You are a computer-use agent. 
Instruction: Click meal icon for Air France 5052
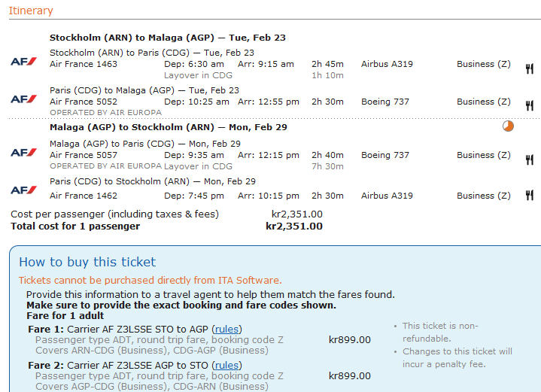pos(529,106)
